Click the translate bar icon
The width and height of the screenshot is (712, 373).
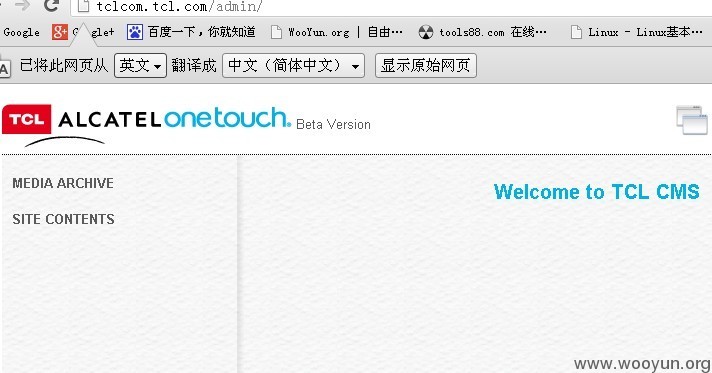point(5,68)
